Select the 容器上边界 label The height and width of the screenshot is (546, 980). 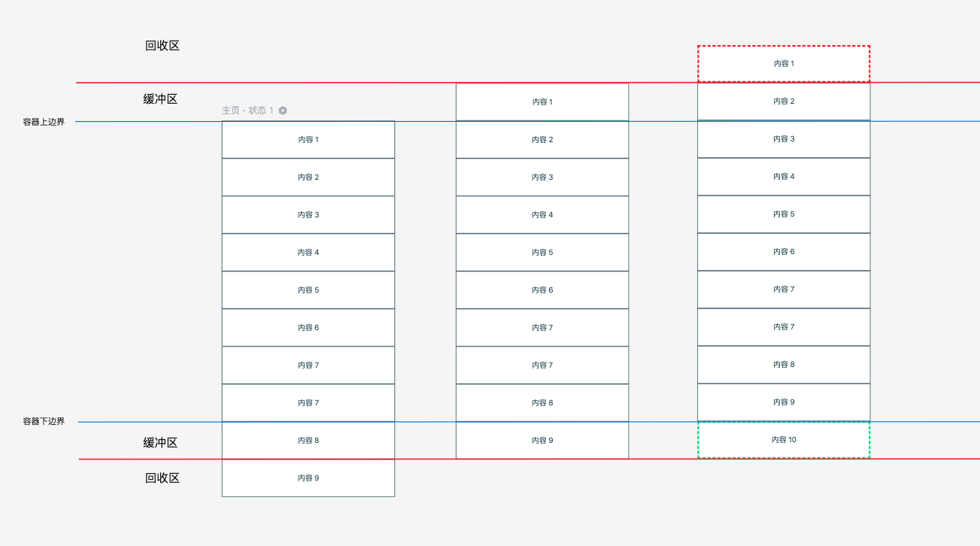click(44, 122)
